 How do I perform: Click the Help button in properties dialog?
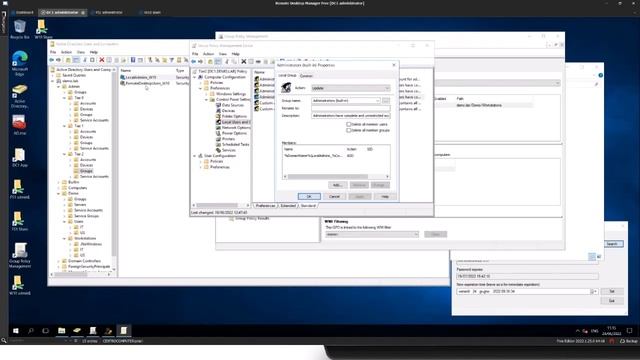coord(384,197)
